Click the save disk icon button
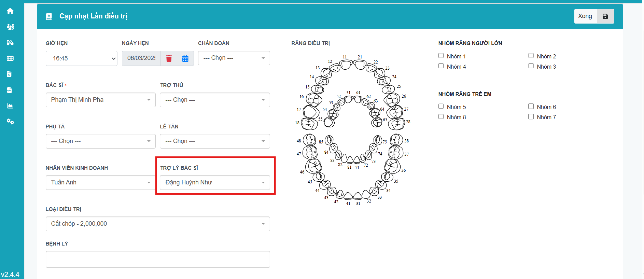This screenshot has width=644, height=279. coord(605,16)
